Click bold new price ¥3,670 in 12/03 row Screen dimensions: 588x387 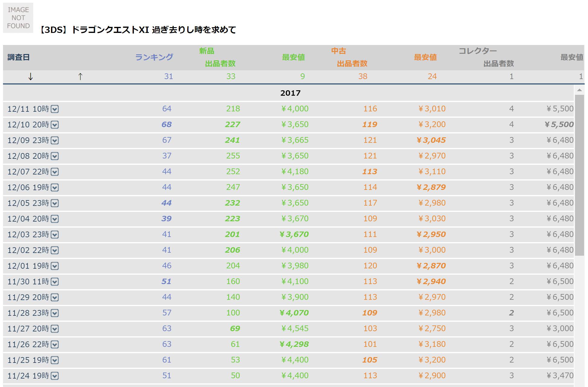pos(294,234)
